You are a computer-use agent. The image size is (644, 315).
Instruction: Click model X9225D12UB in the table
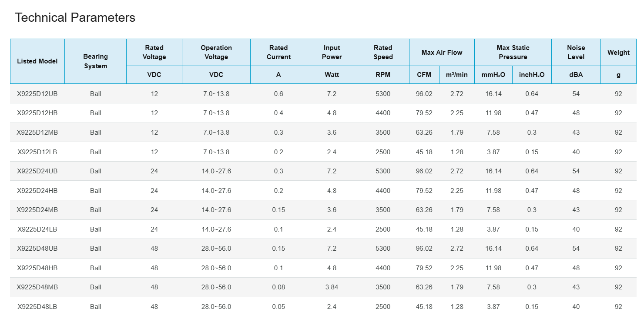[37, 94]
